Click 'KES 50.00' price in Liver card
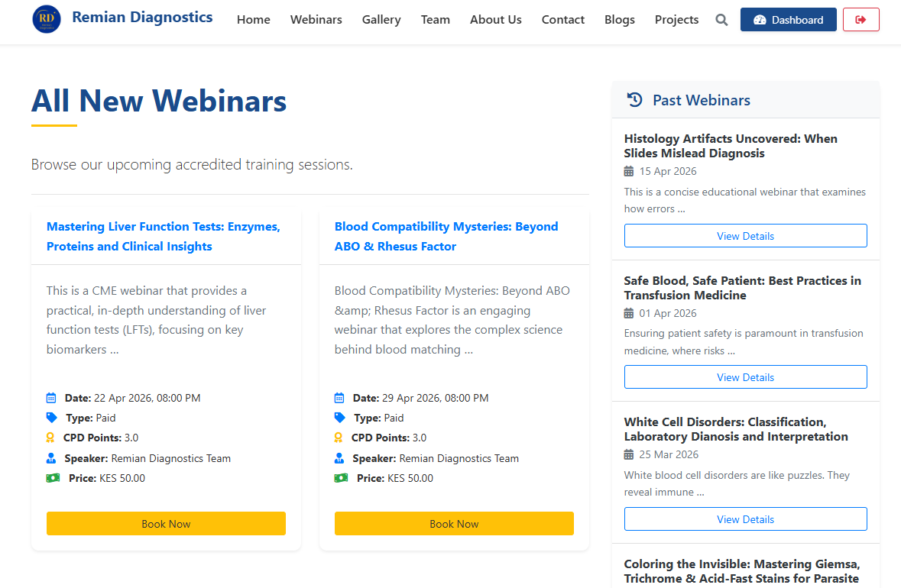 122,478
